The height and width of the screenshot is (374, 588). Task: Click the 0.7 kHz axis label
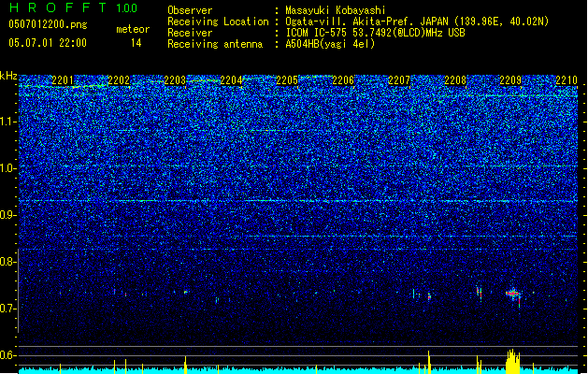point(8,309)
